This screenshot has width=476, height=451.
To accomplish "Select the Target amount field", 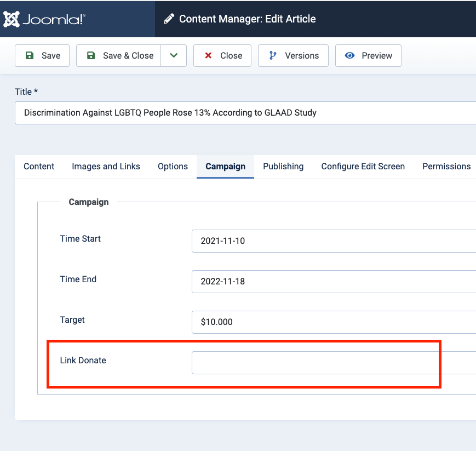I will tap(333, 322).
